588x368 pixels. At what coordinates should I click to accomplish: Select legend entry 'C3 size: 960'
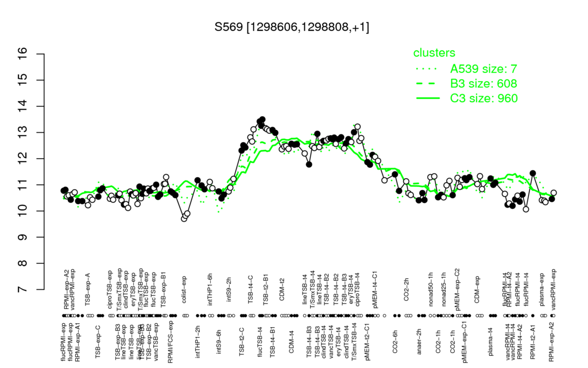[483, 98]
